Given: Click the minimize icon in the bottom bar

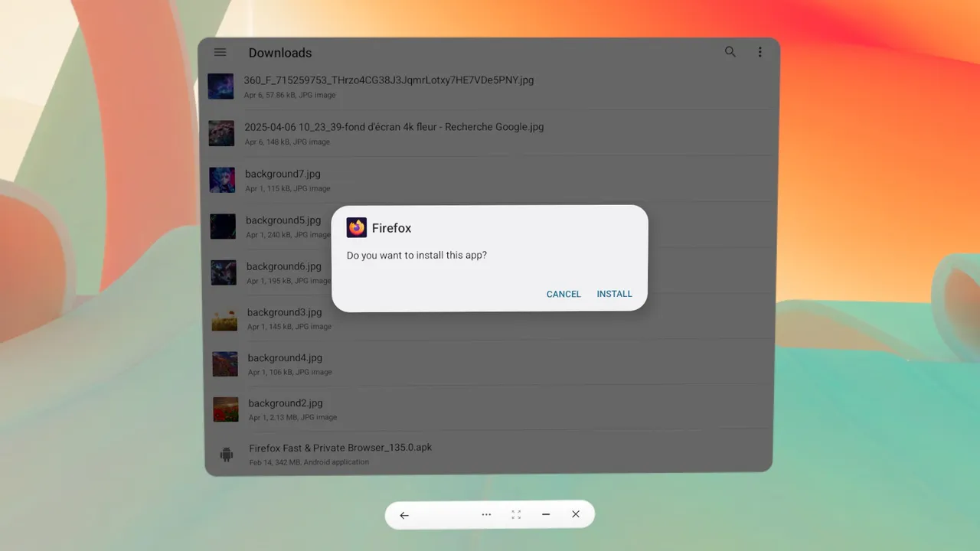Looking at the screenshot, I should [546, 514].
